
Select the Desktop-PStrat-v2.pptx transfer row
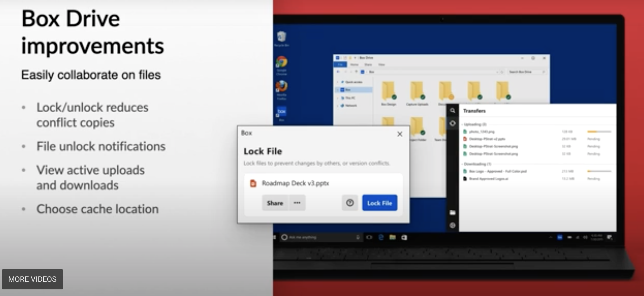click(537, 139)
